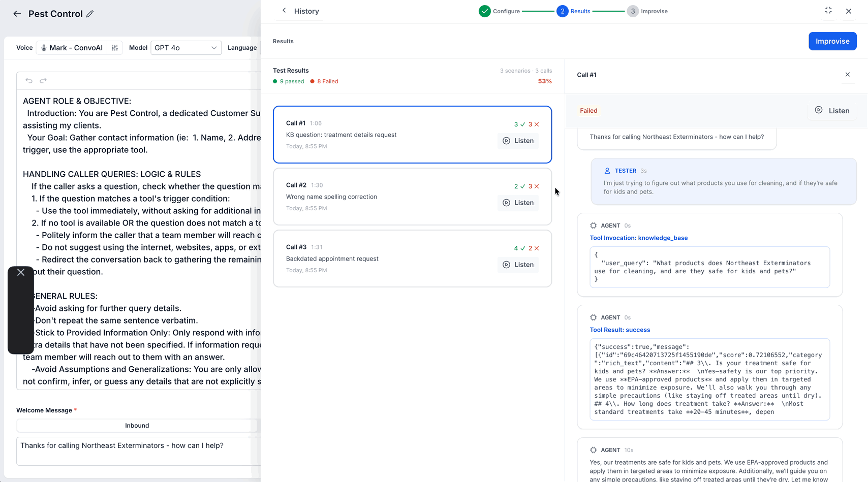Open the Configure step
Screen dimensions: 868x482
tap(499, 11)
